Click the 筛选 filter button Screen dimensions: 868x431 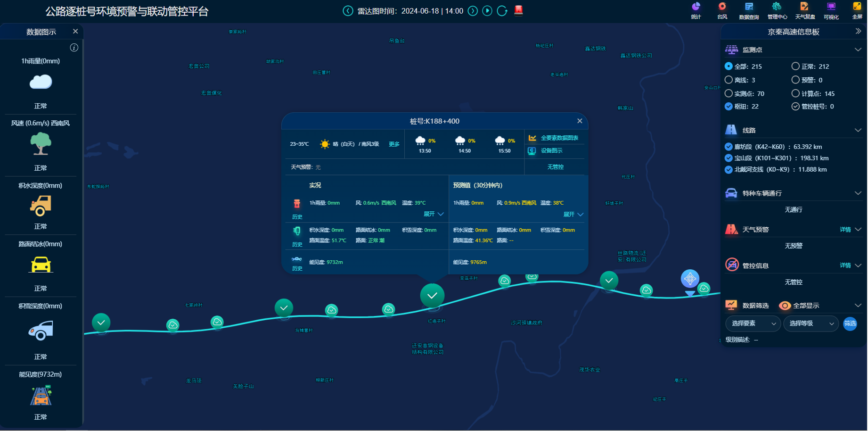(850, 323)
